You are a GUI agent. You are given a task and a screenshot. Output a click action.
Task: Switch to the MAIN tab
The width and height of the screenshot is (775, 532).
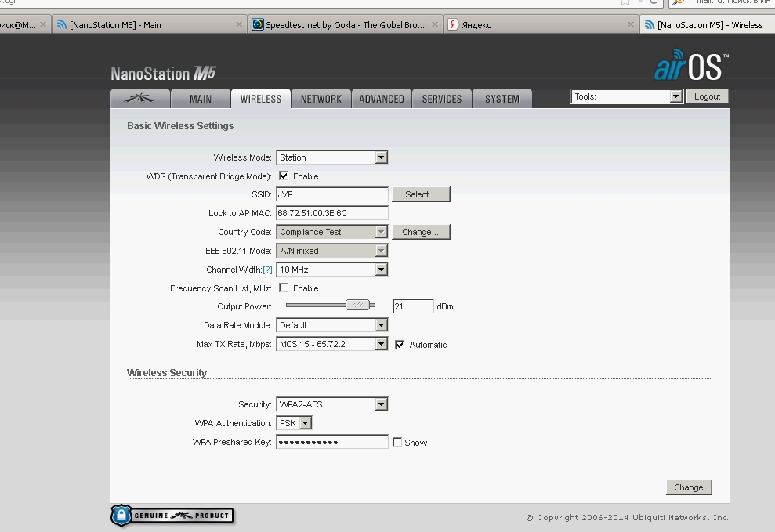pyautogui.click(x=200, y=98)
